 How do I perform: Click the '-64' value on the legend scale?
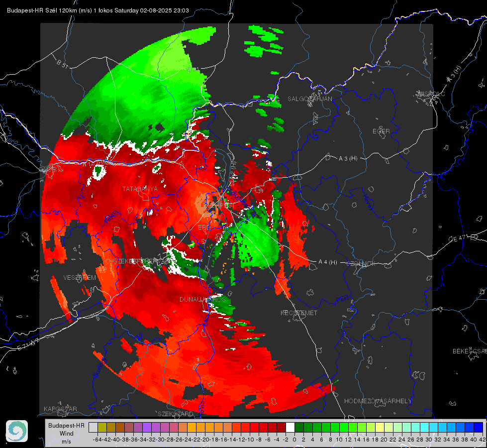[97, 440]
